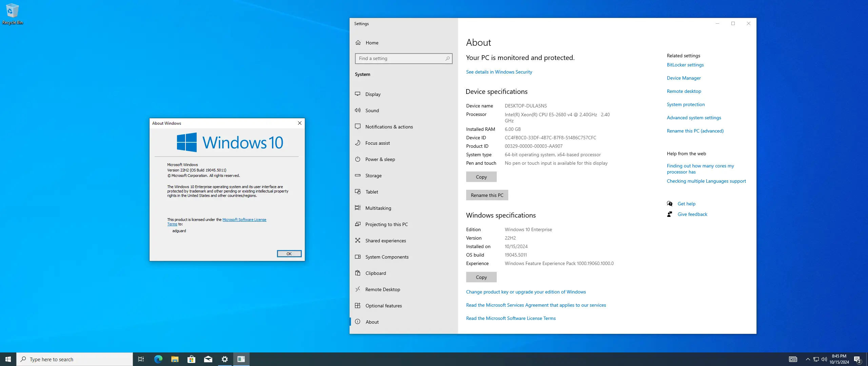Open Sound settings in sidebar
The image size is (868, 366).
372,110
